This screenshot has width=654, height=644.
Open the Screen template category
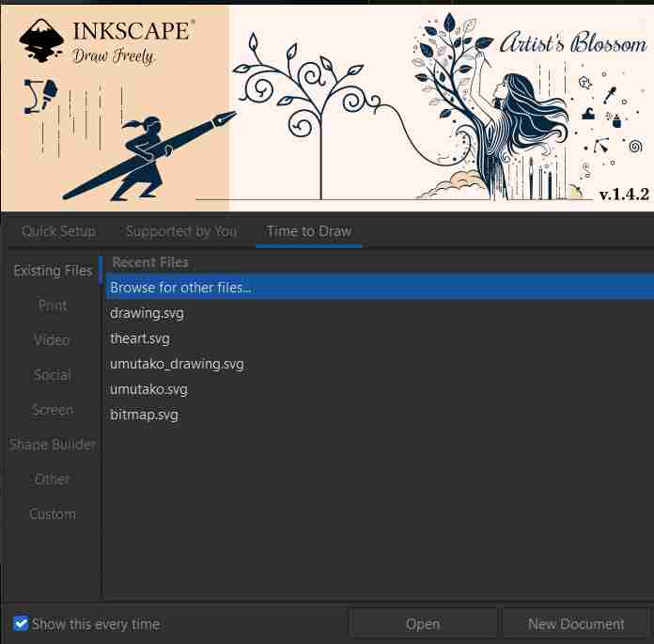pos(53,410)
